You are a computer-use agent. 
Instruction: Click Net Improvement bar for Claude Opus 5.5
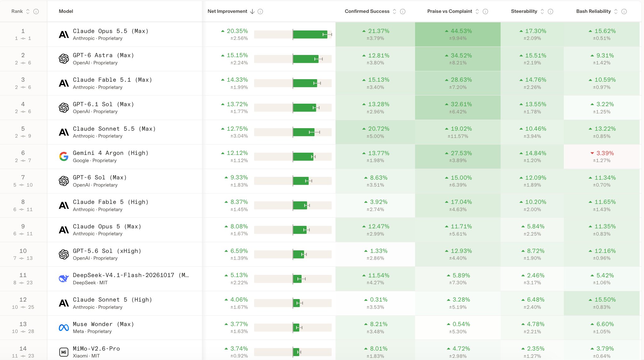[x=293, y=35]
